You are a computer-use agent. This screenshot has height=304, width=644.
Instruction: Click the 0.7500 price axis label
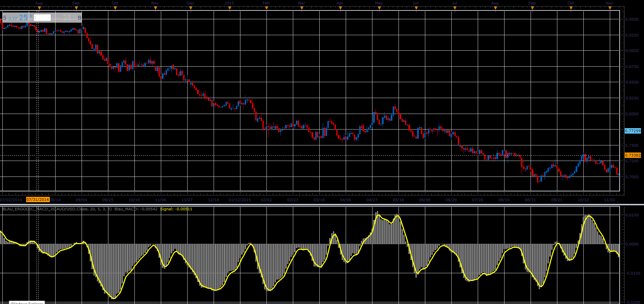[x=632, y=145]
